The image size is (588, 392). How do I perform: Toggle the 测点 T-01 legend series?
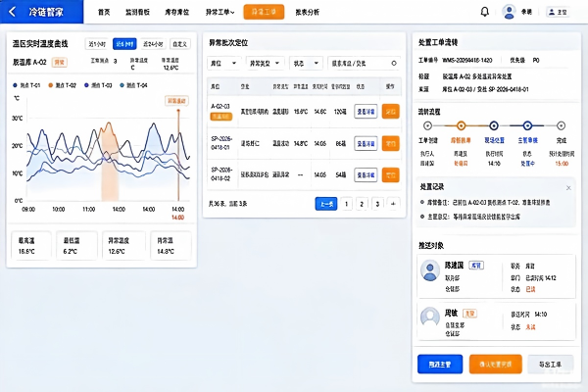pyautogui.click(x=26, y=85)
